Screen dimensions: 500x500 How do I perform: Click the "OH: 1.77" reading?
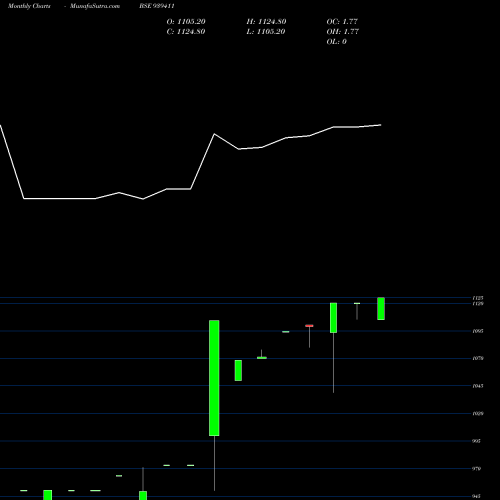tap(343, 32)
